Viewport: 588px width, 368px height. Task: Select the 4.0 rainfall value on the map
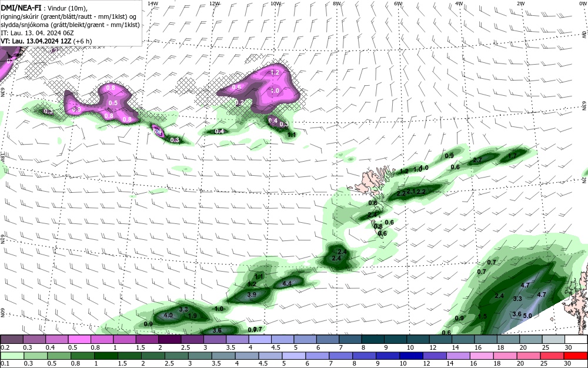168,315
